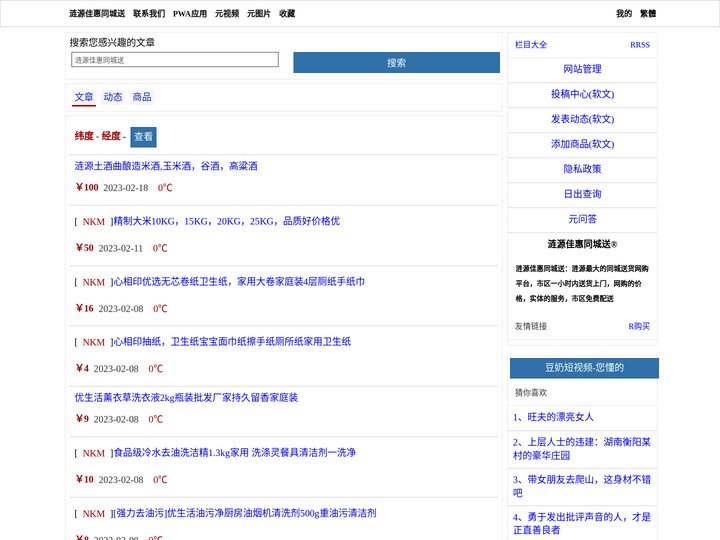This screenshot has width=720, height=540.
Task: Open the PWA应用 menu item
Action: click(x=190, y=13)
